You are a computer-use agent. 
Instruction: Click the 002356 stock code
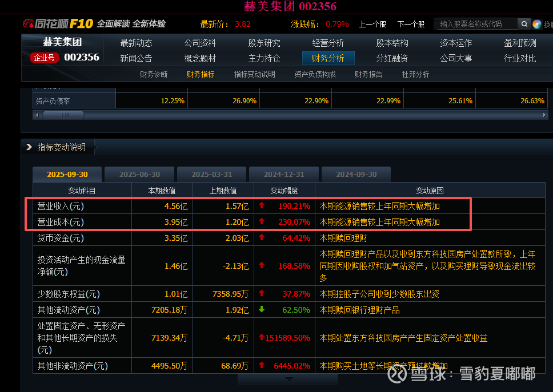point(82,57)
